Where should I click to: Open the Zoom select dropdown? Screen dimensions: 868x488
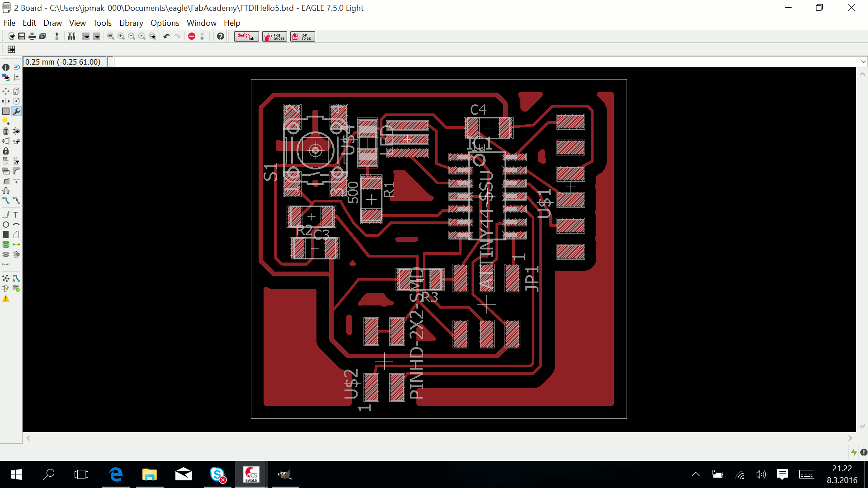152,36
